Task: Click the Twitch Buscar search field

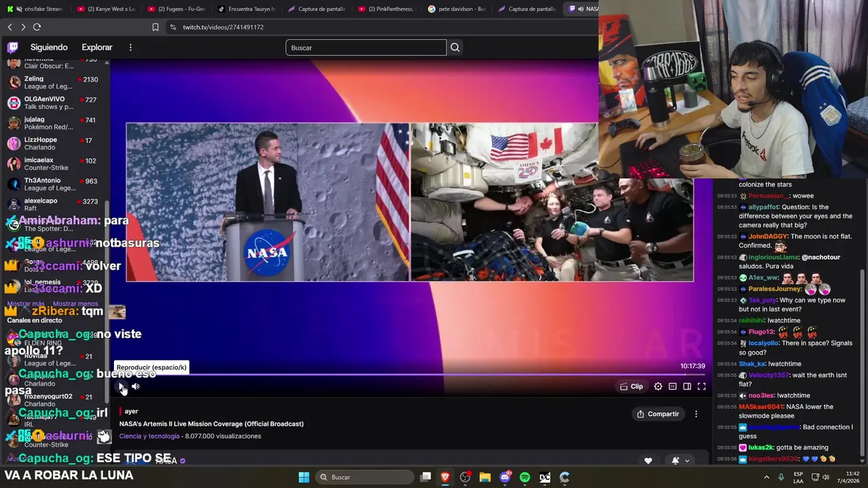Action: pos(366,47)
